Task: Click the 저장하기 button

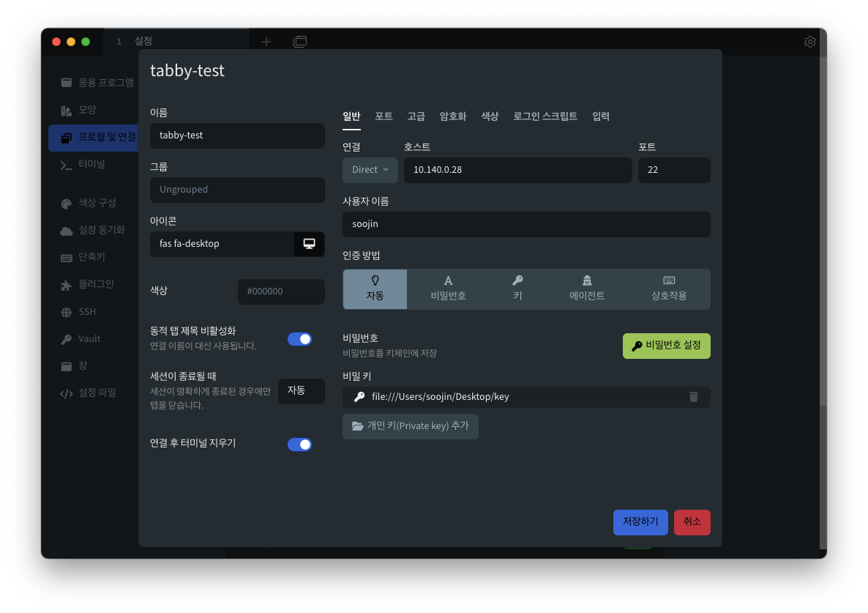Action: pyautogui.click(x=640, y=522)
